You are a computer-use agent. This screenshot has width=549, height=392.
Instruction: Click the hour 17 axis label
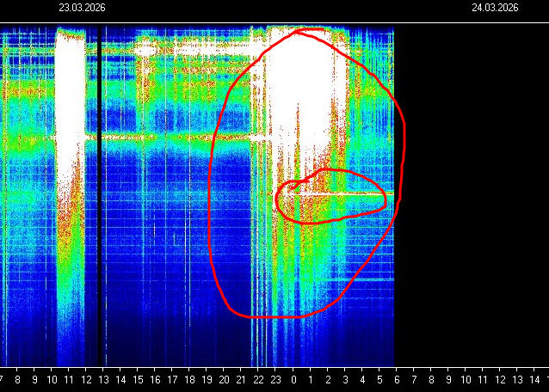(x=172, y=379)
